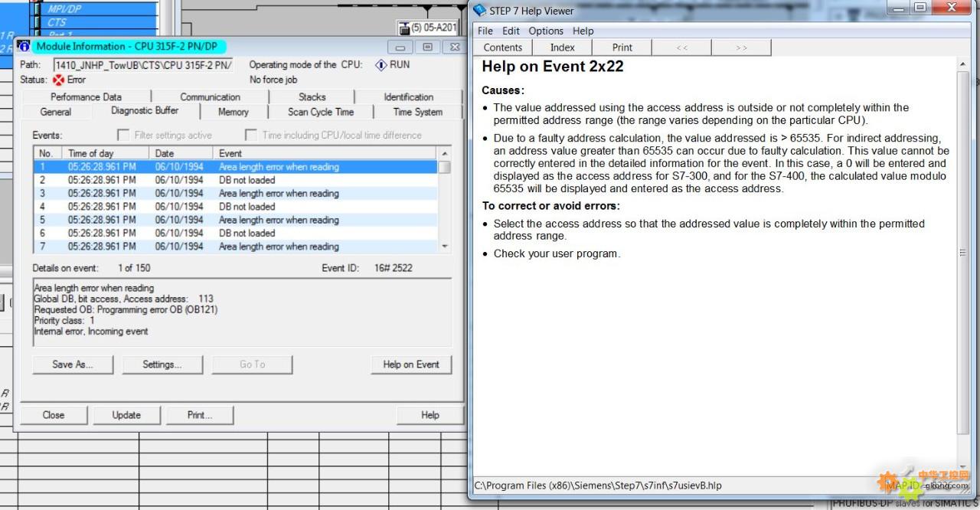980x510 pixels.
Task: Click the Help Viewer scroll up arrow
Action: [x=962, y=66]
